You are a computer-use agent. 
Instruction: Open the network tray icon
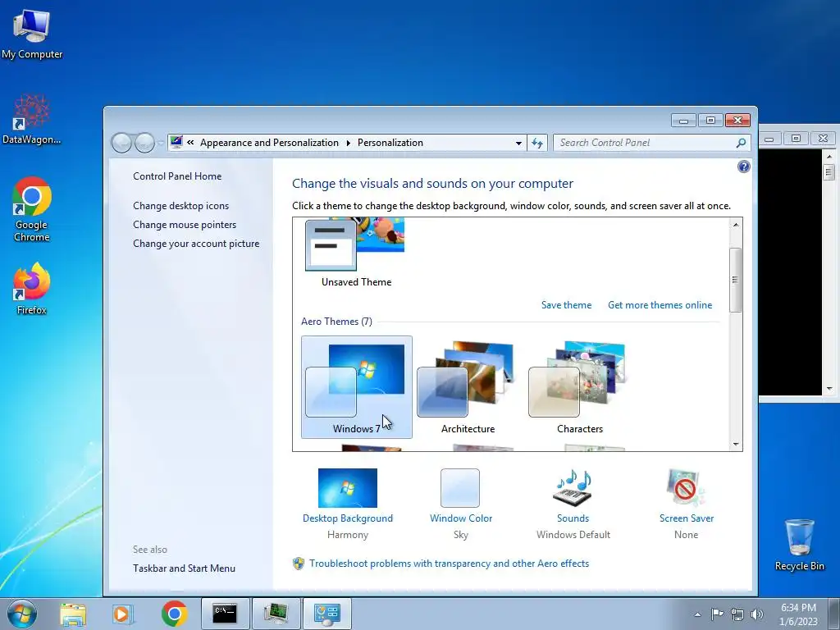(737, 614)
